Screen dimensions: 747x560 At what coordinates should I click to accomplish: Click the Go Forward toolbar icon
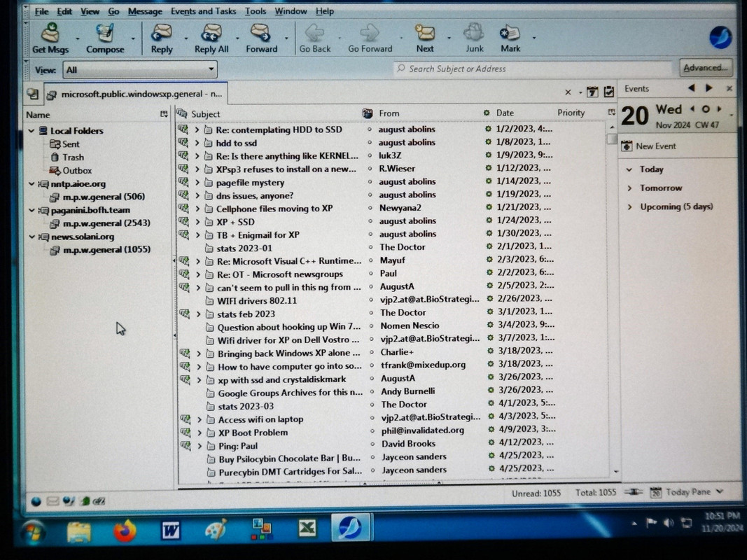370,34
